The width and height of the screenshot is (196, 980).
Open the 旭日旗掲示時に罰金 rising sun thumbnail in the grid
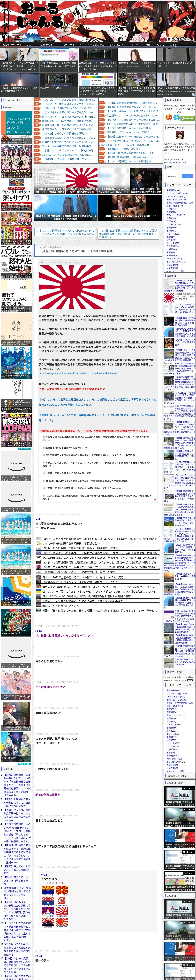[x=82, y=181]
